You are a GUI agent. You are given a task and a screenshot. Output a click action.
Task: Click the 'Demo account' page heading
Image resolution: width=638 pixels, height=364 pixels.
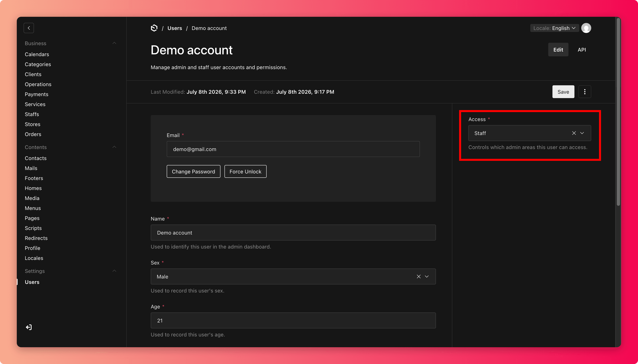click(x=191, y=50)
